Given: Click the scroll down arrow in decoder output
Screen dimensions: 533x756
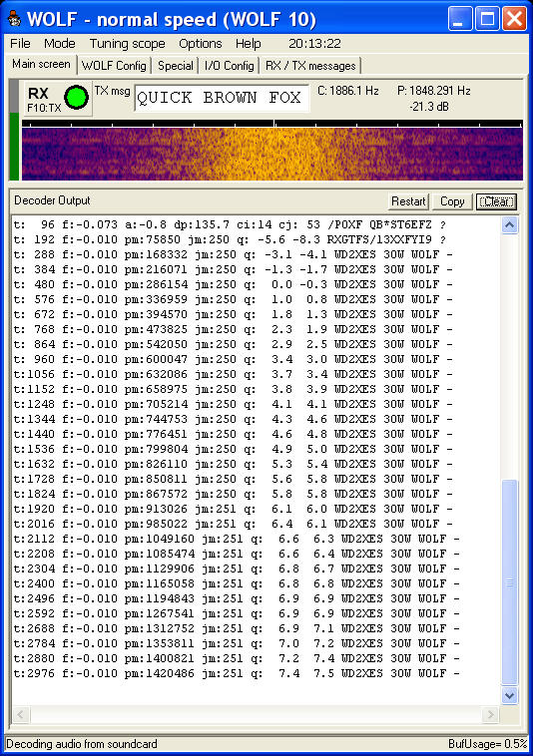Looking at the screenshot, I should [x=510, y=695].
